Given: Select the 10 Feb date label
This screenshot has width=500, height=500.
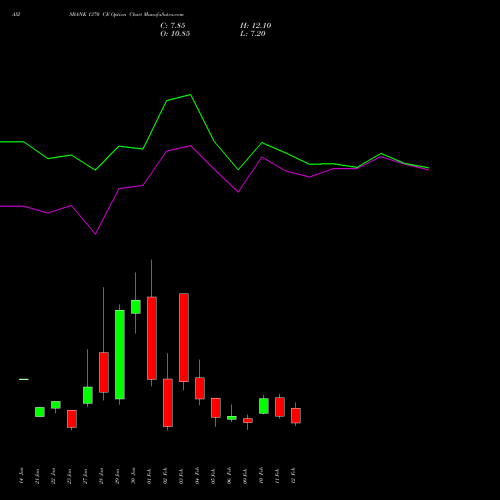Looking at the screenshot, I should 261,476.
